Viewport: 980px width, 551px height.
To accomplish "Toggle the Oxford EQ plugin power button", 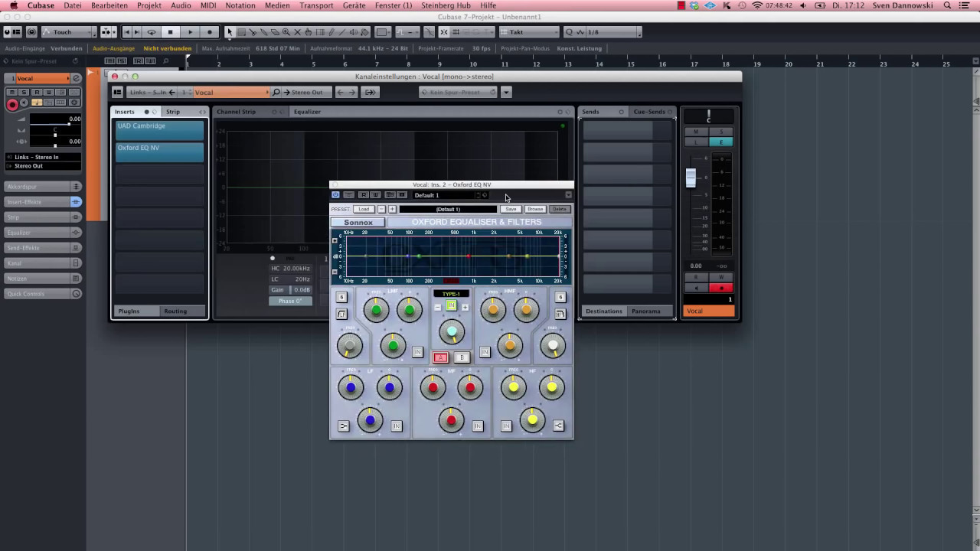I will (x=335, y=195).
